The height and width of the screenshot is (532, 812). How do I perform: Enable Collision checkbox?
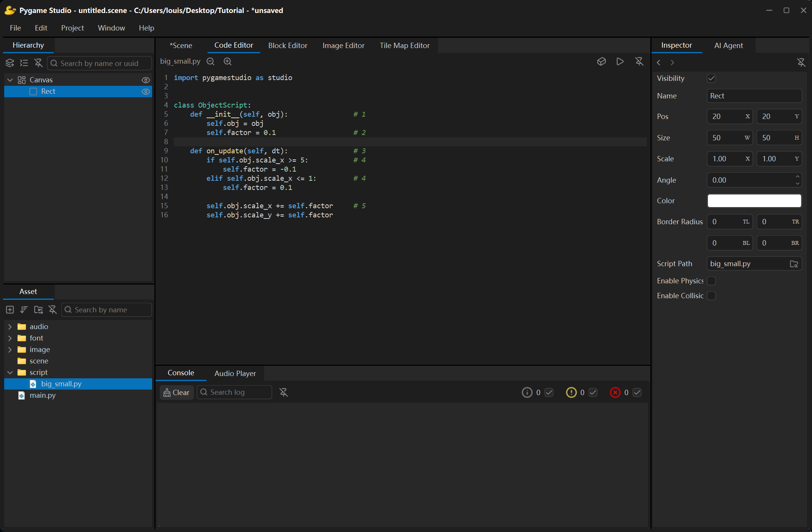(x=711, y=296)
